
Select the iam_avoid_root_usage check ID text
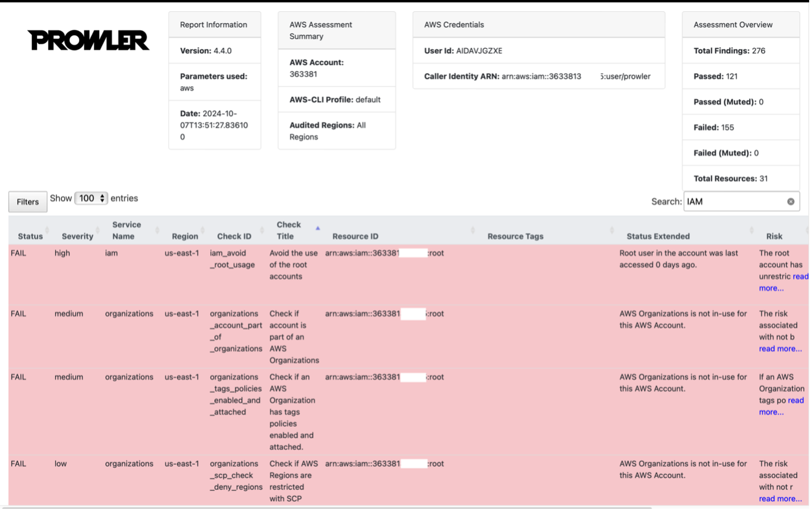click(x=232, y=259)
